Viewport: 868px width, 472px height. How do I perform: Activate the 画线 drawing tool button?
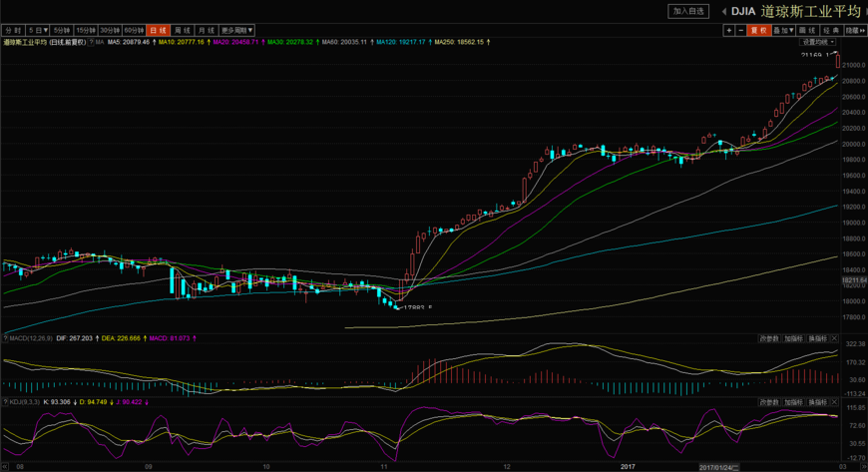point(808,31)
